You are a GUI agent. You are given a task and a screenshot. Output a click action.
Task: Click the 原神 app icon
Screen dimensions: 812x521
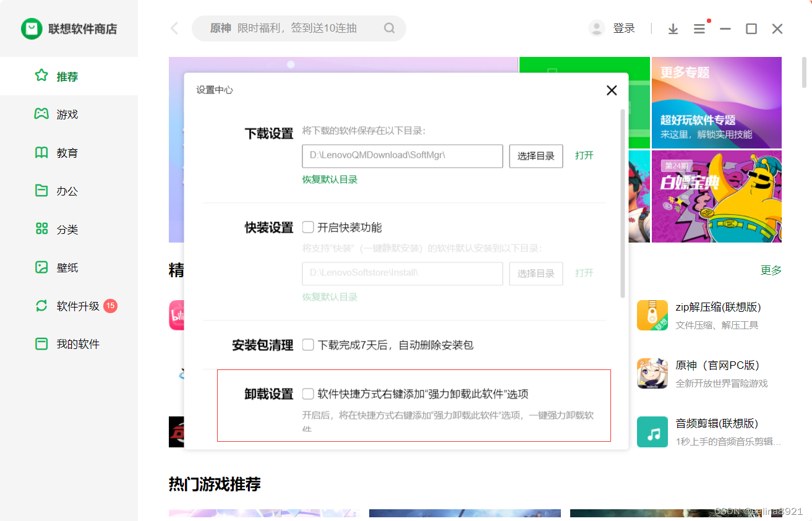652,373
